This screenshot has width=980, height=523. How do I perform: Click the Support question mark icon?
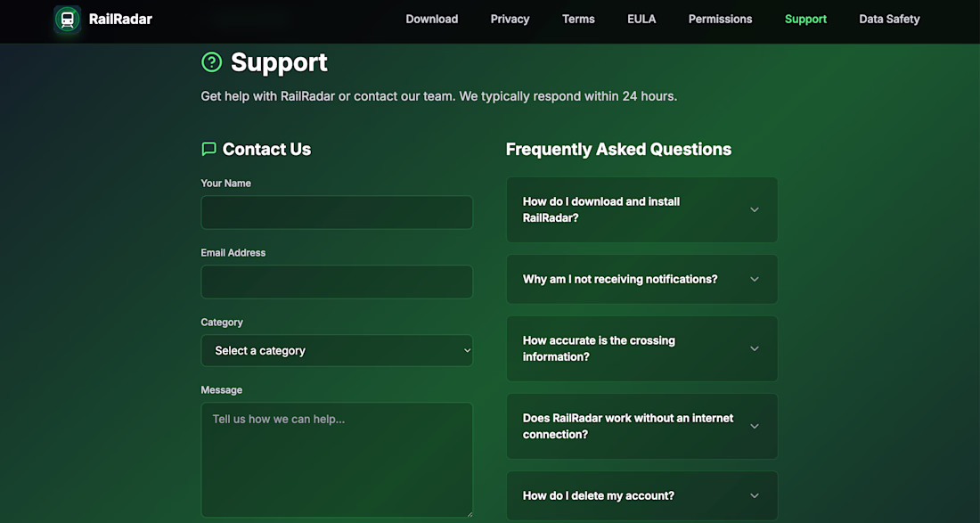click(211, 62)
